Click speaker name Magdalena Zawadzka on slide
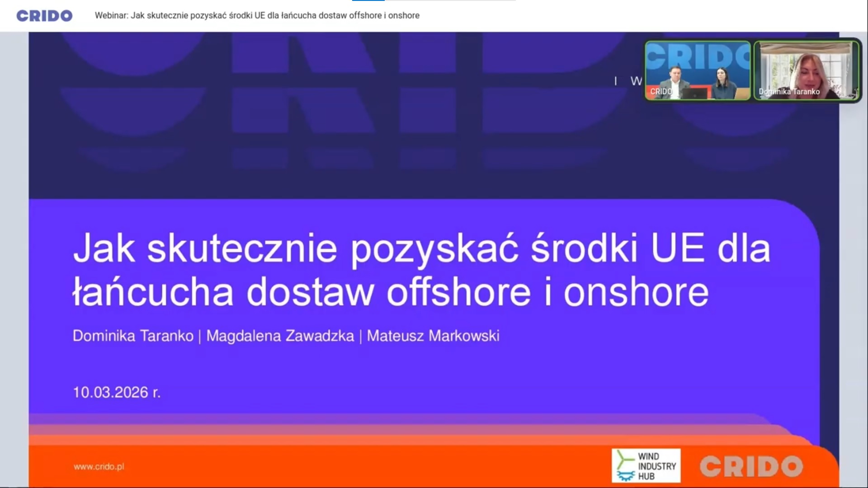This screenshot has height=488, width=868. [280, 336]
